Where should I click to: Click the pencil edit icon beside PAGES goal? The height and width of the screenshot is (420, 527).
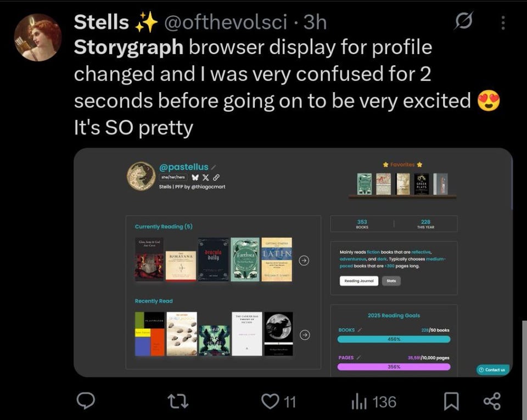(x=358, y=357)
